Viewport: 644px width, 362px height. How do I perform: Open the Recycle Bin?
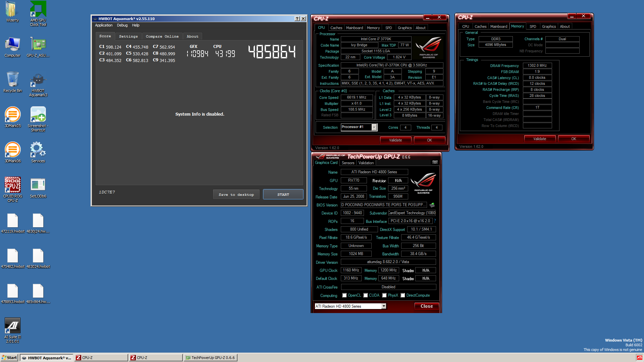click(x=12, y=82)
